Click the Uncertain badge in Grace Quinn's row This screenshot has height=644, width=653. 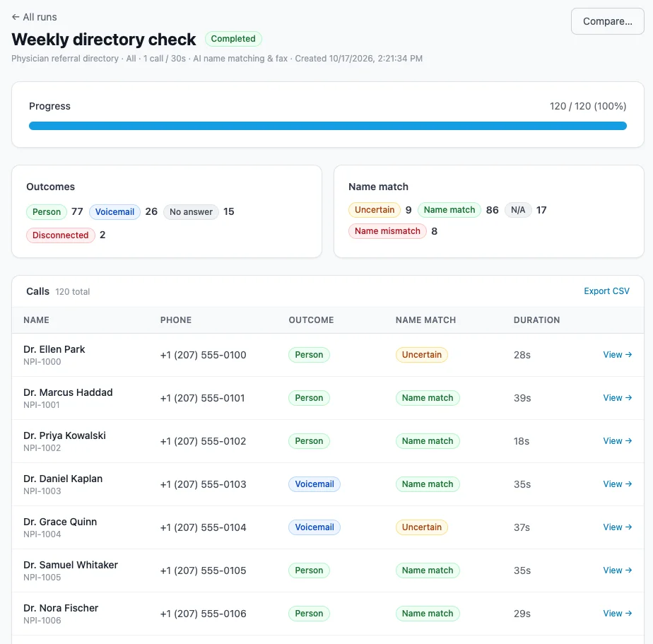tap(421, 527)
